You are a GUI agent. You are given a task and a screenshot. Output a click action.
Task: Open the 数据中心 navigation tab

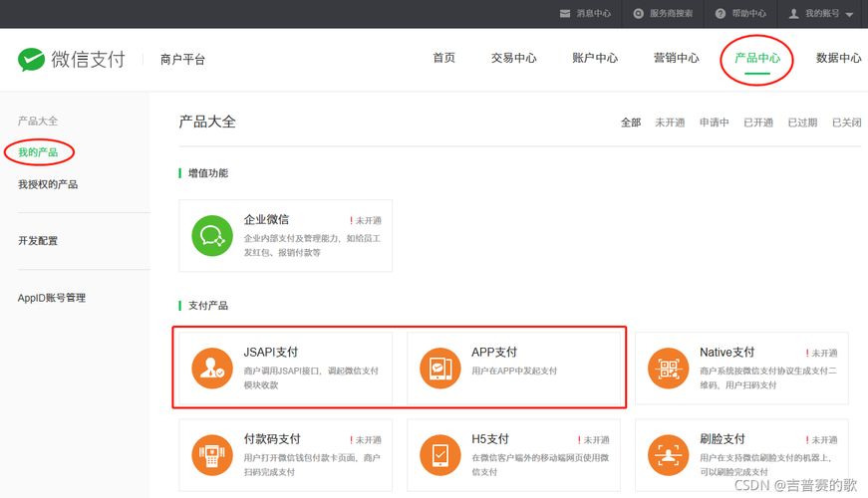pos(839,58)
